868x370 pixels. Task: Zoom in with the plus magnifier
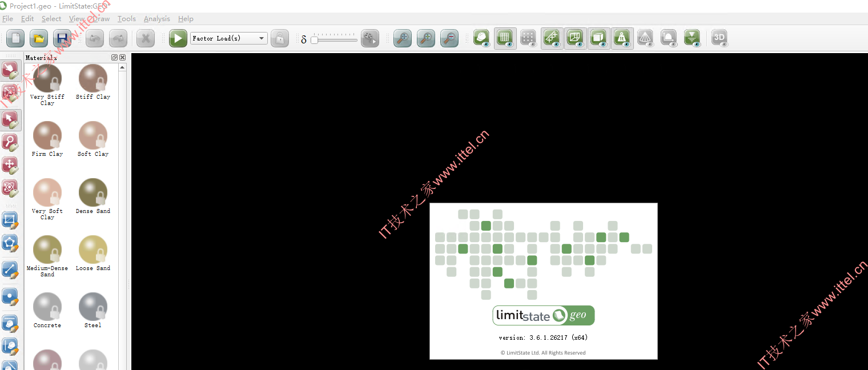(x=426, y=38)
